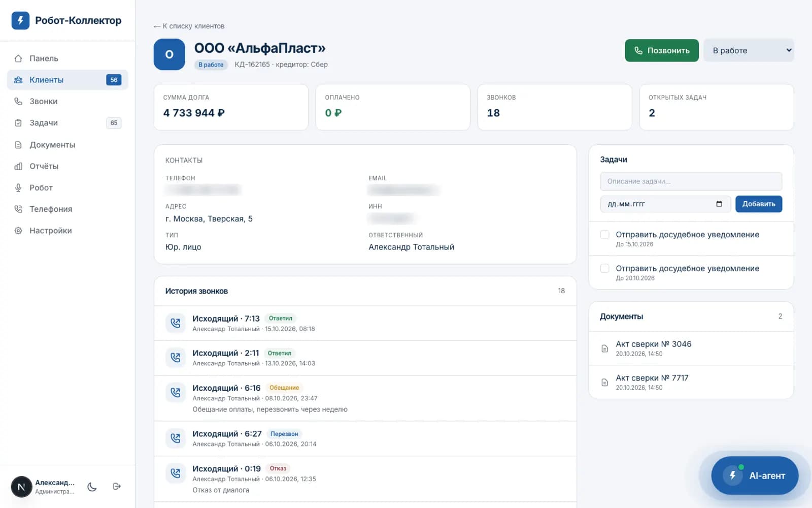Image resolution: width=812 pixels, height=508 pixels.
Task: Open the AI-агент floating button
Action: (755, 475)
